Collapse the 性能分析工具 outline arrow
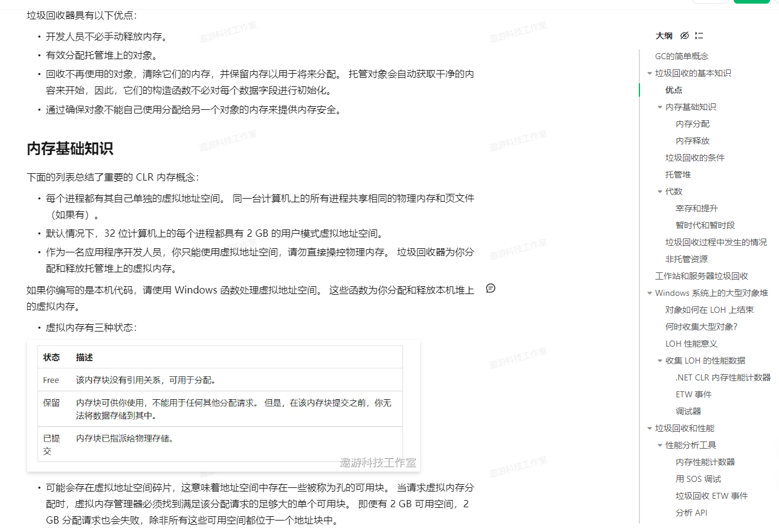Screen dimensions: 779x532 660,445
